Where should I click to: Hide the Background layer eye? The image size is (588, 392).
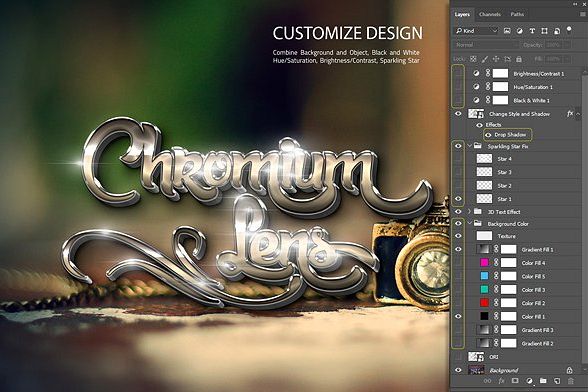pyautogui.click(x=458, y=370)
